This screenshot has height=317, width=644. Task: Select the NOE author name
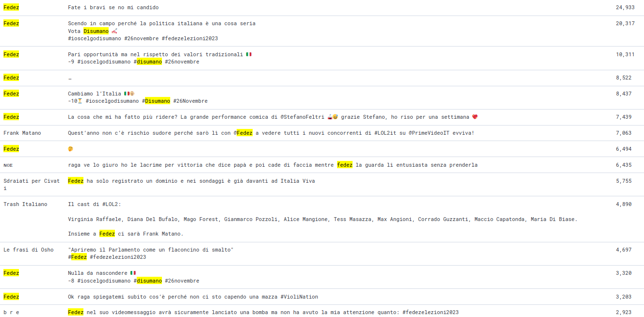8,165
